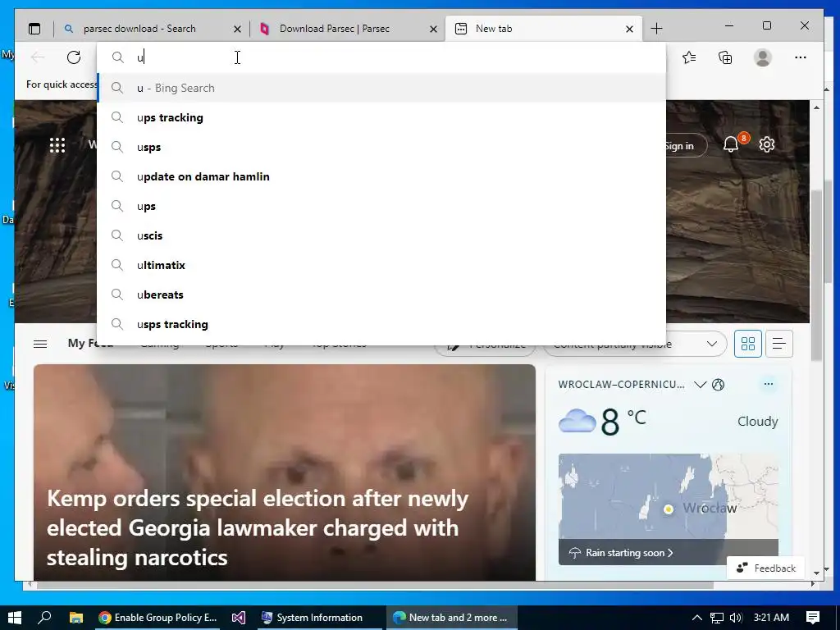Open the Windows Start menu
The width and height of the screenshot is (840, 630).
coord(15,618)
